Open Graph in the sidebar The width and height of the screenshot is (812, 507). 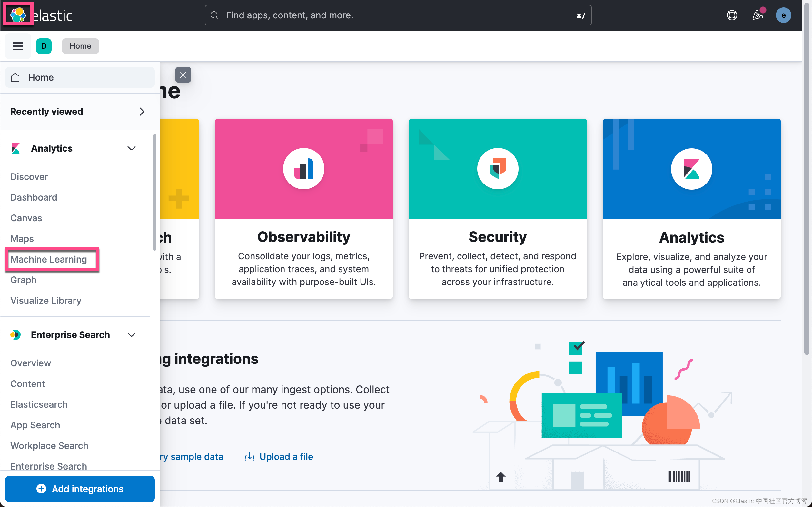point(24,280)
